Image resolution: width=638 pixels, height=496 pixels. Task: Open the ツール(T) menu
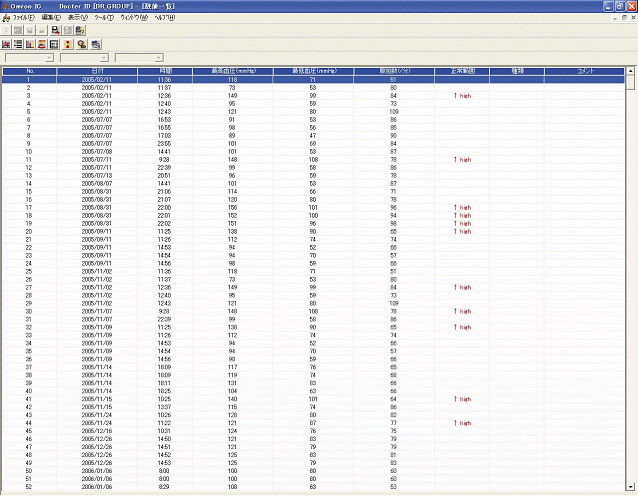[104, 18]
